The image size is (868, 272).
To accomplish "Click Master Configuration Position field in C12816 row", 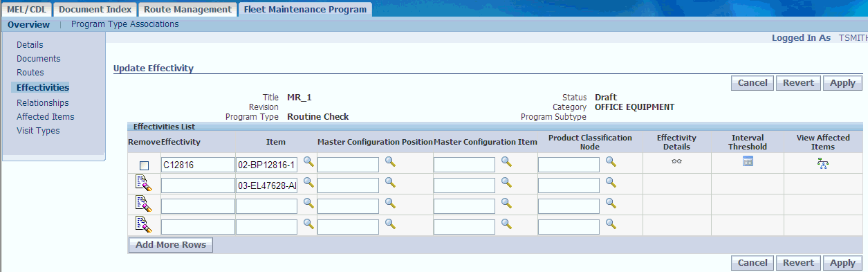I will click(348, 165).
